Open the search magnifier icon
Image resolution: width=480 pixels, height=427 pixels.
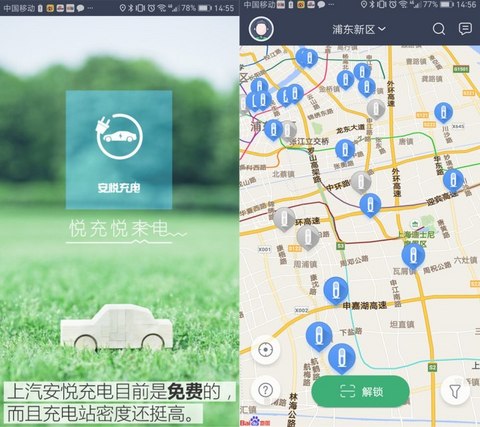pyautogui.click(x=439, y=29)
